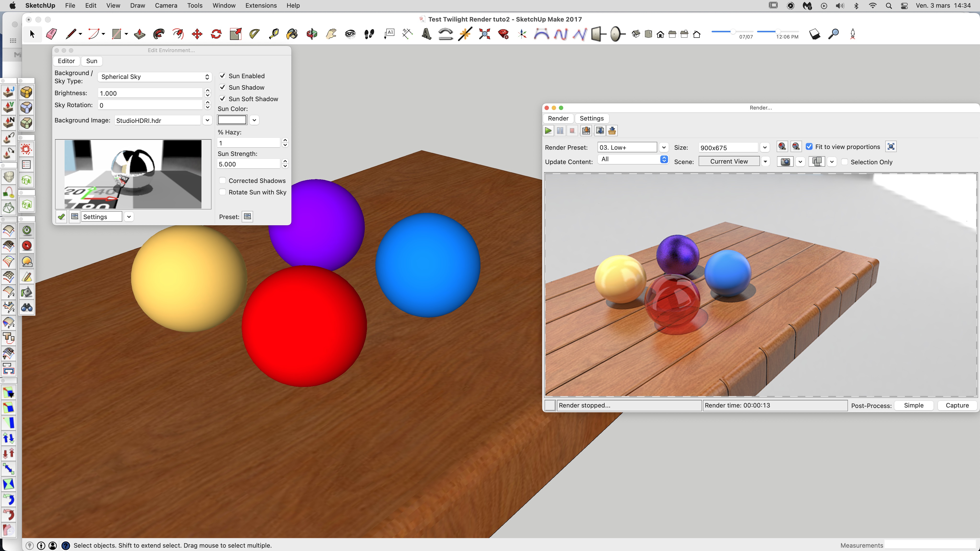
Task: Click the binoculars icon in left toolbar
Action: click(x=27, y=307)
